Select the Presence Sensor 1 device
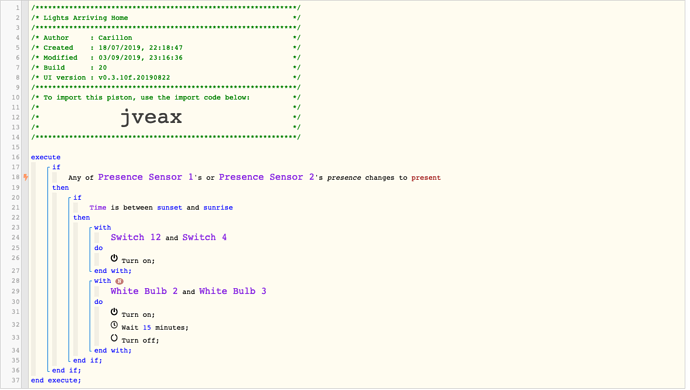The width and height of the screenshot is (690, 390). click(x=146, y=177)
